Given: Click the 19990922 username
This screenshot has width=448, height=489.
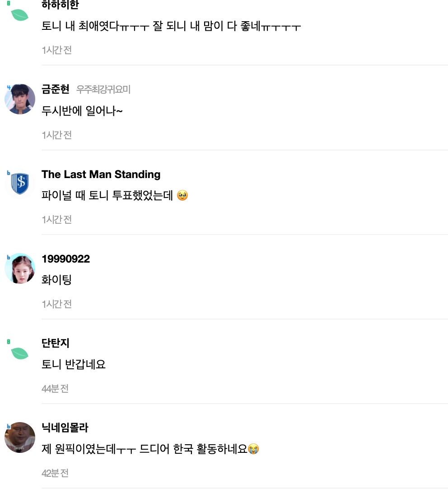Looking at the screenshot, I should tap(65, 259).
